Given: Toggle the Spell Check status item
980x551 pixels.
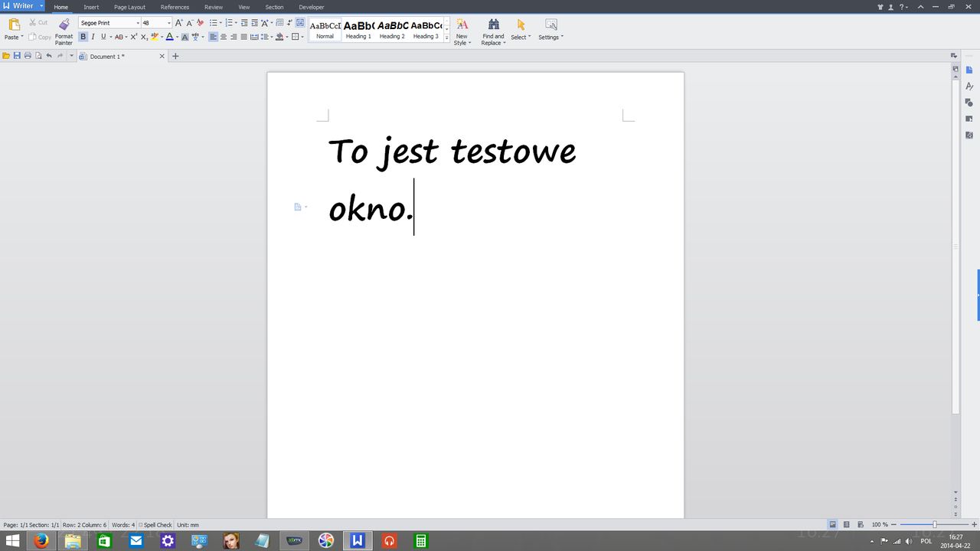Looking at the screenshot, I should point(155,525).
